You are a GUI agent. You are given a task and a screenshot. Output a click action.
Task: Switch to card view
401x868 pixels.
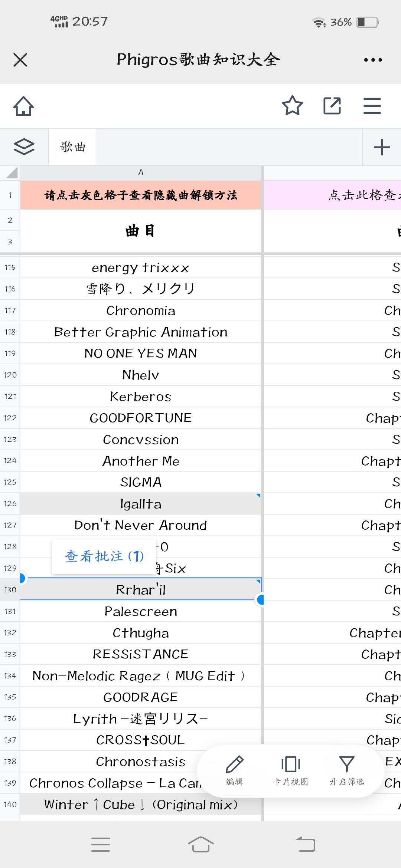point(291,770)
